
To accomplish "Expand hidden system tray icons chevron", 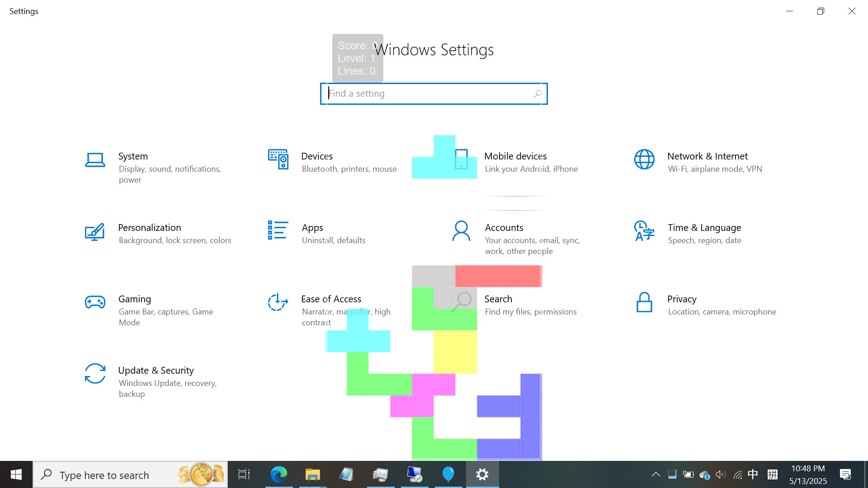I will pyautogui.click(x=656, y=474).
